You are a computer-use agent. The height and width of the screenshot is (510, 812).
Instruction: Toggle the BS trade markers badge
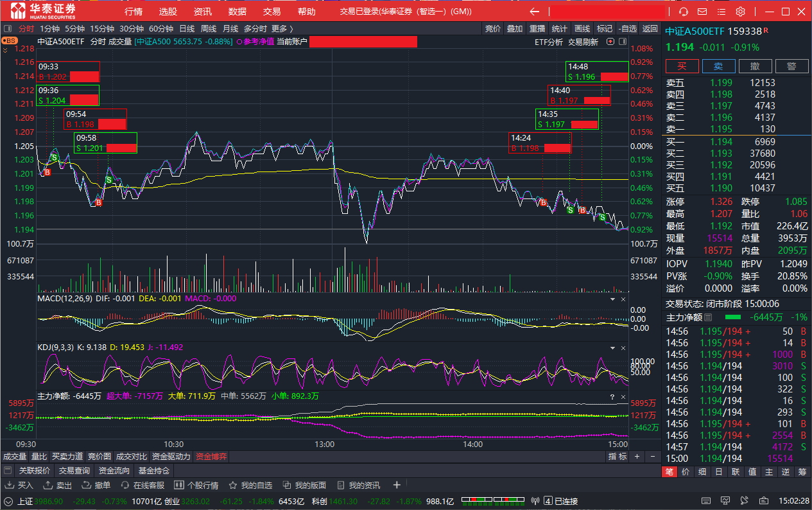10,40
